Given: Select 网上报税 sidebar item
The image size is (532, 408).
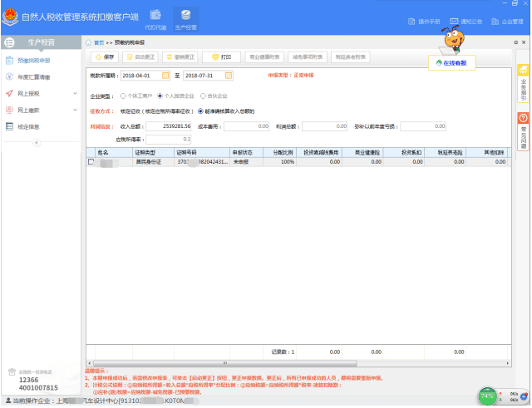Looking at the screenshot, I should 28,94.
